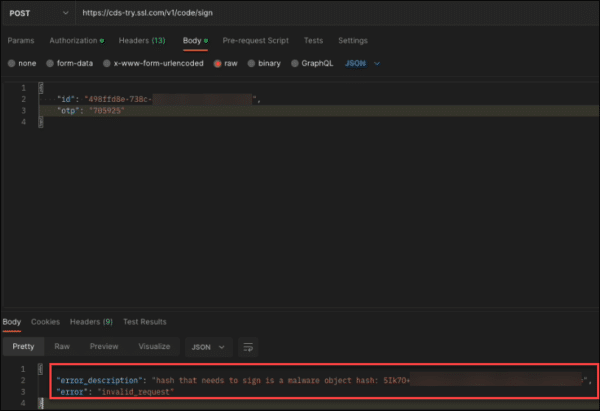
Task: Open the POST method dropdown
Action: pos(34,14)
